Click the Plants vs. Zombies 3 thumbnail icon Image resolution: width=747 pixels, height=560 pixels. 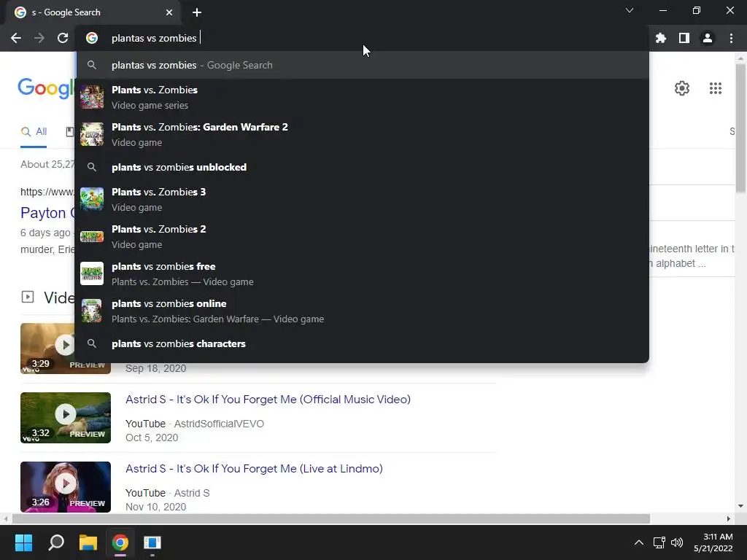tap(91, 199)
